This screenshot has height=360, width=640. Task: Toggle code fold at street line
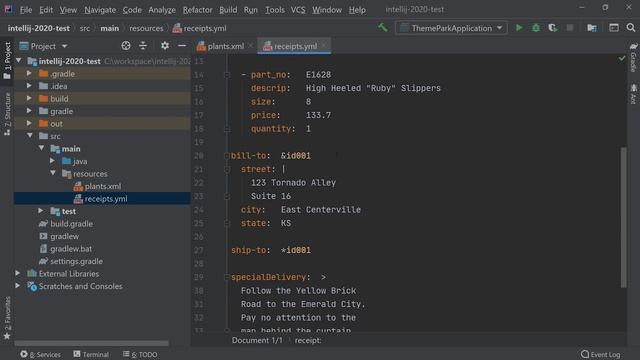[x=227, y=169]
